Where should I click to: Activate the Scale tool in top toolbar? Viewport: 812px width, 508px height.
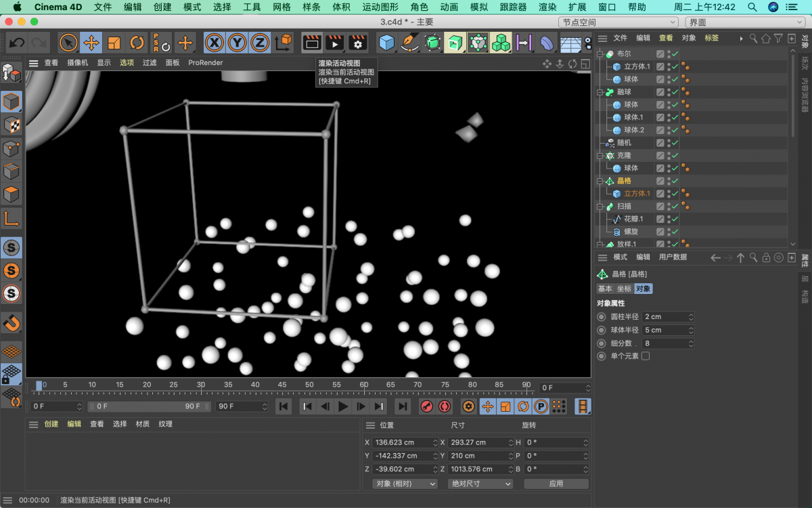coord(114,43)
